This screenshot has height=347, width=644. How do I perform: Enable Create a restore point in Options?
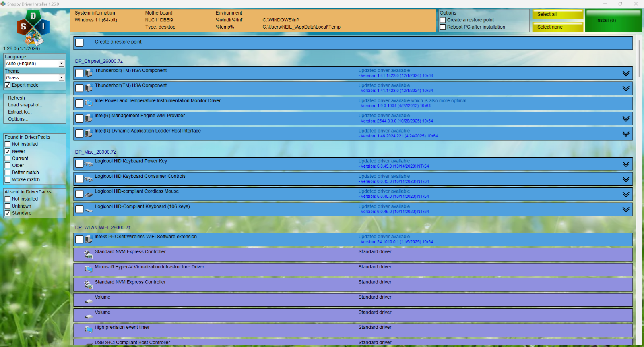pos(443,20)
